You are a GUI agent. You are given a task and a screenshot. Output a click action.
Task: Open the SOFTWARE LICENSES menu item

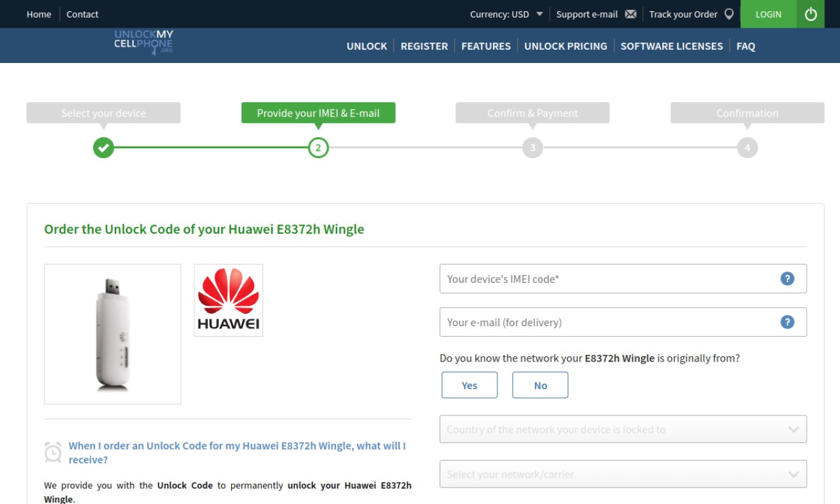click(x=671, y=46)
